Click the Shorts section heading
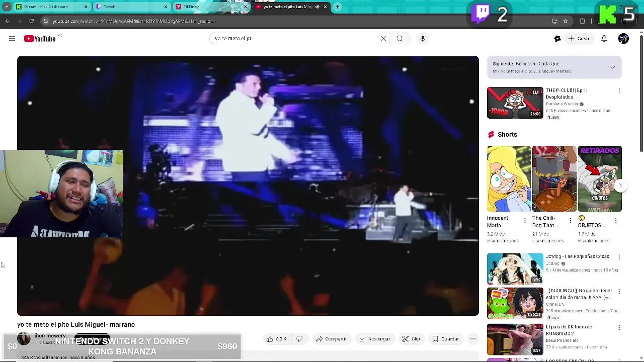 point(507,134)
